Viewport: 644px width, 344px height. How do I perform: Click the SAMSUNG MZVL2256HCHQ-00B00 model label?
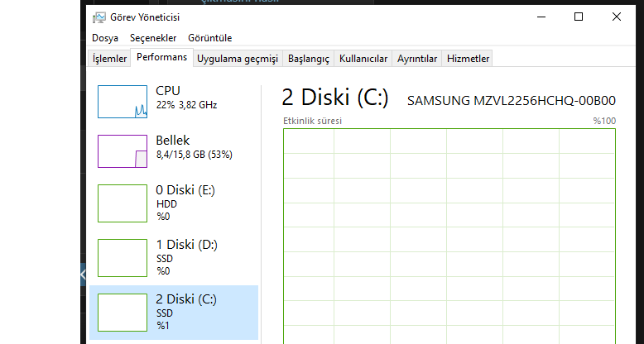tap(512, 101)
